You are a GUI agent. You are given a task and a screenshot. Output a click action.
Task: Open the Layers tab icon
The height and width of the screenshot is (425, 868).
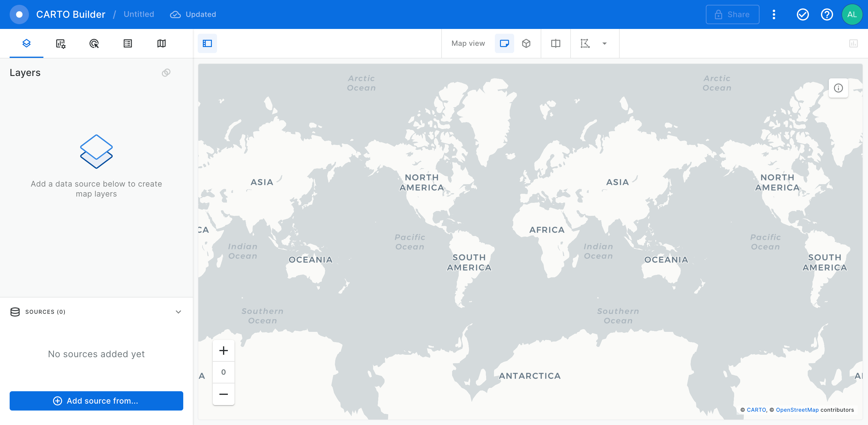tap(26, 43)
